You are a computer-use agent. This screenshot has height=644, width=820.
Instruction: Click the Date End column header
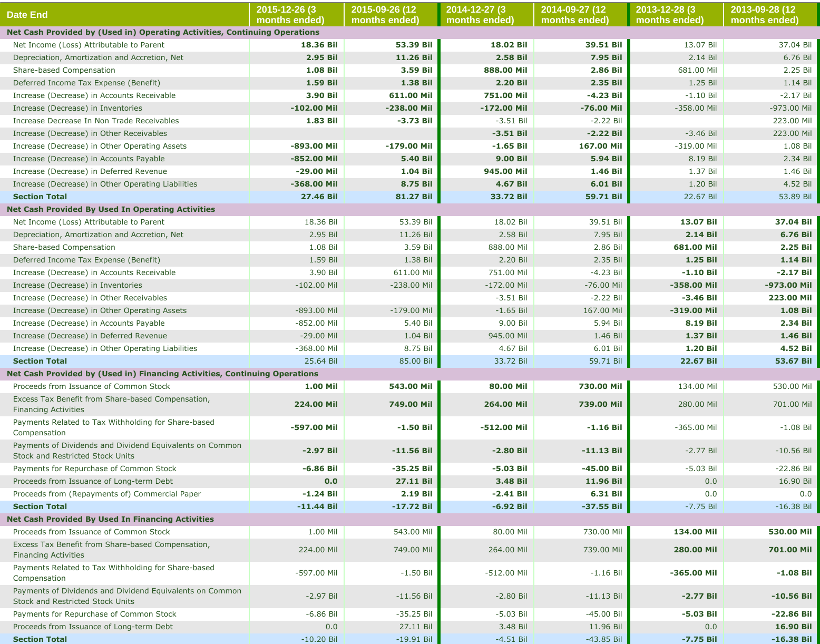click(x=125, y=15)
